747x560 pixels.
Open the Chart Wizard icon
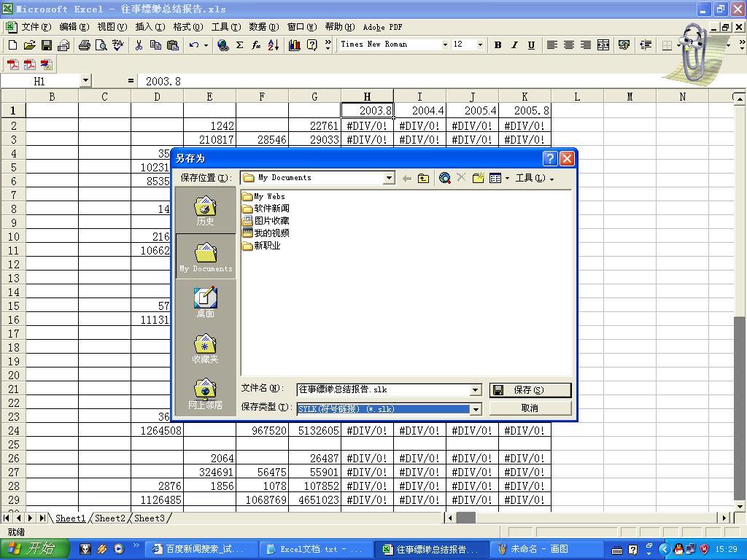click(295, 44)
